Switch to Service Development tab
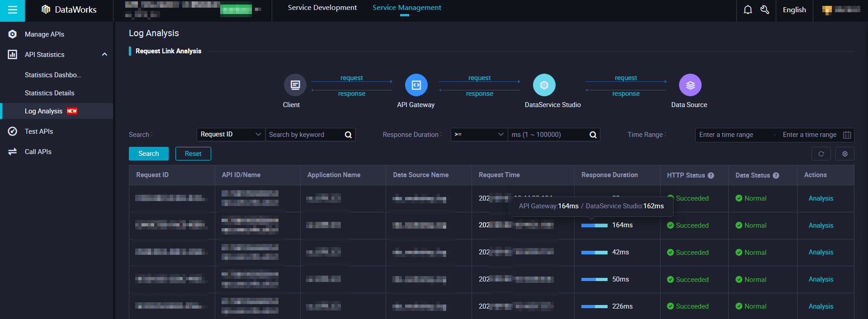868x319 pixels. (x=322, y=8)
